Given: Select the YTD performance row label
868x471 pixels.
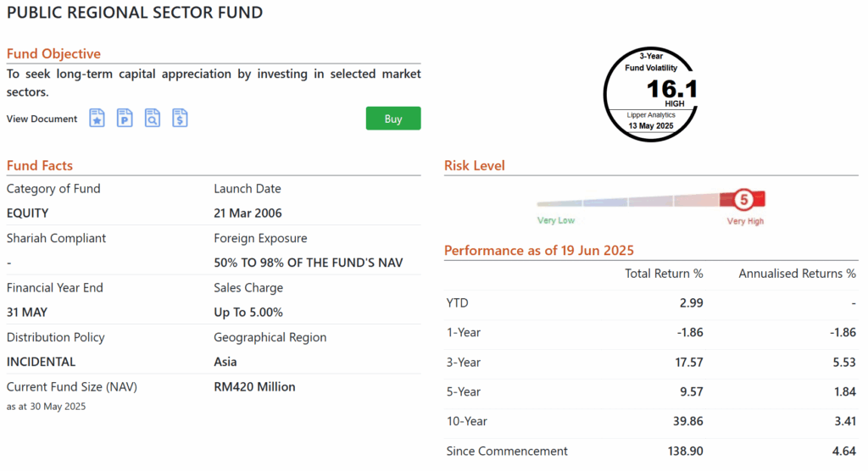Looking at the screenshot, I should coord(457,303).
